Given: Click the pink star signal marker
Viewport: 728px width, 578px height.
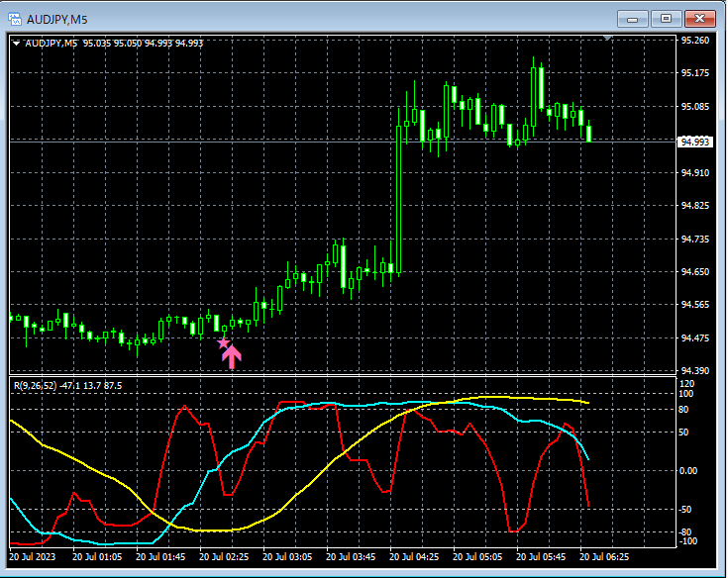Looking at the screenshot, I should 223,343.
